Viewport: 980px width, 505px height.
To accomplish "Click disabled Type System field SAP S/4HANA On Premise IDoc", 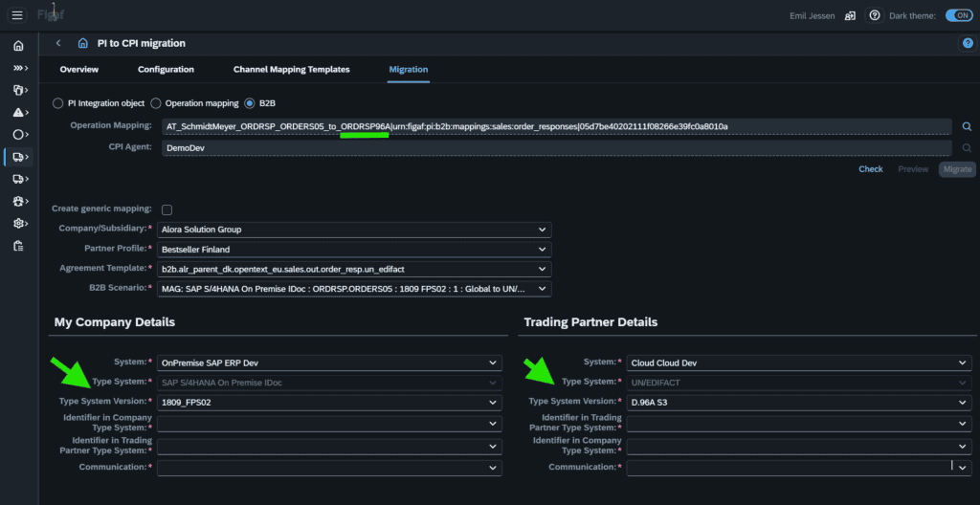I will [329, 383].
